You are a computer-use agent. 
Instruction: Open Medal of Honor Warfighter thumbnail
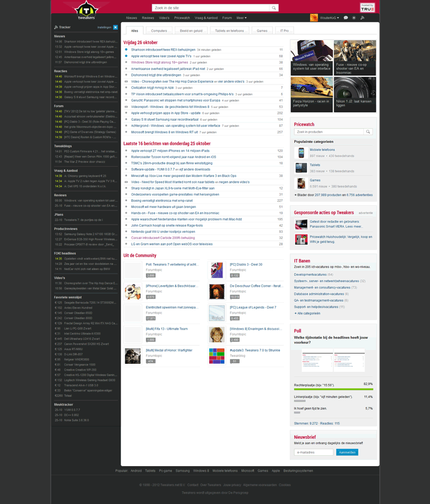(x=133, y=356)
